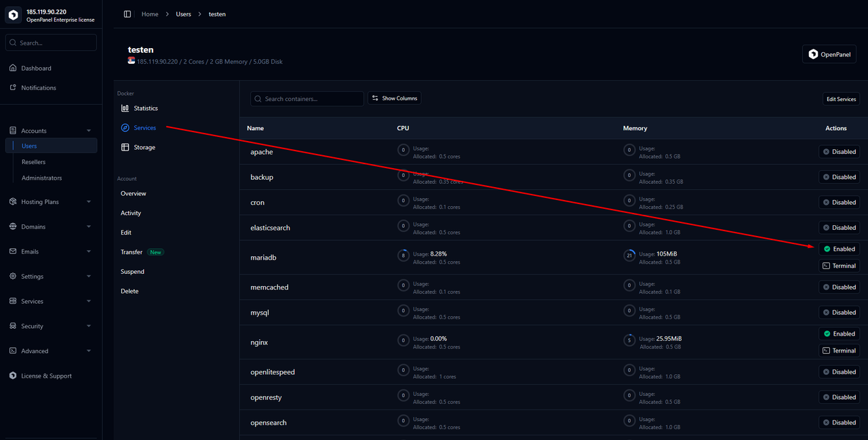Select Users under Accounts
The width and height of the screenshot is (868, 440).
(51, 146)
